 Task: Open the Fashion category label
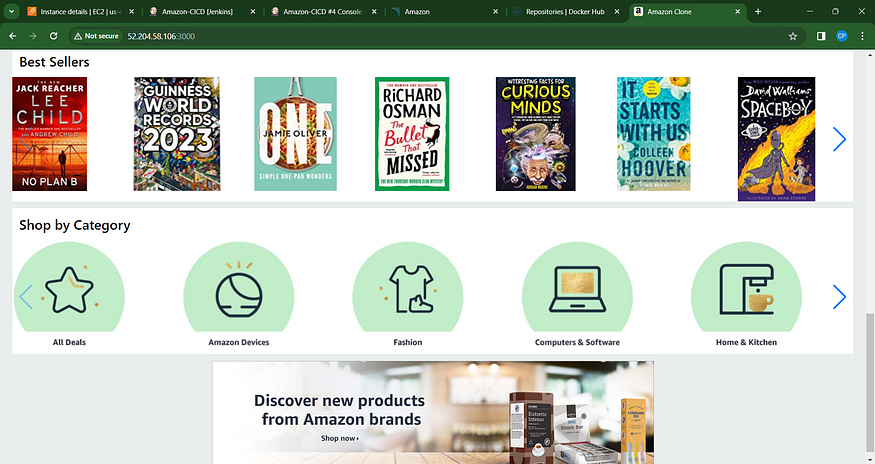408,342
